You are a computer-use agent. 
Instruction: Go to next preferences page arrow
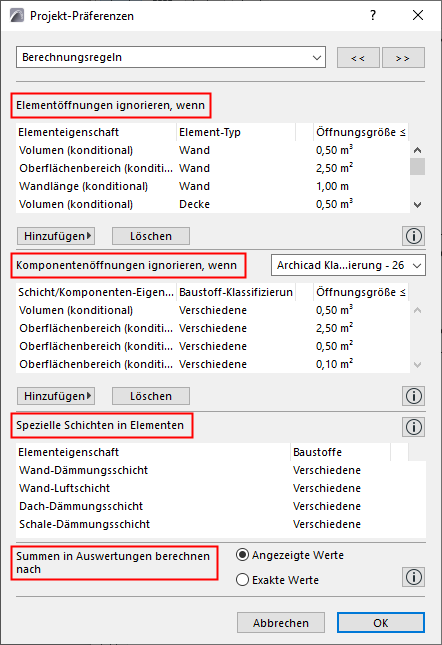(403, 58)
